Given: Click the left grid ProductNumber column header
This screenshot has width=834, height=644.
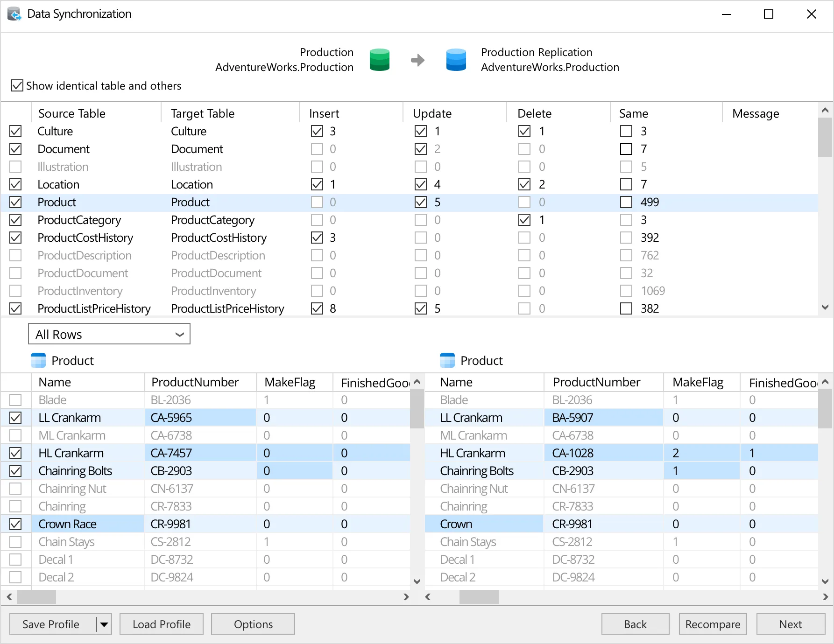Looking at the screenshot, I should (x=200, y=382).
